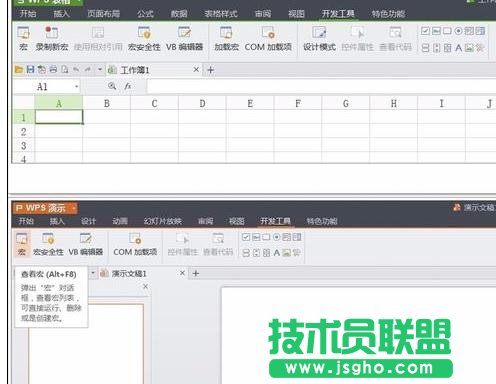This screenshot has width=496, height=384.
Task: Click 录制新宏 in the spreadsheet ribbon
Action: coord(52,39)
